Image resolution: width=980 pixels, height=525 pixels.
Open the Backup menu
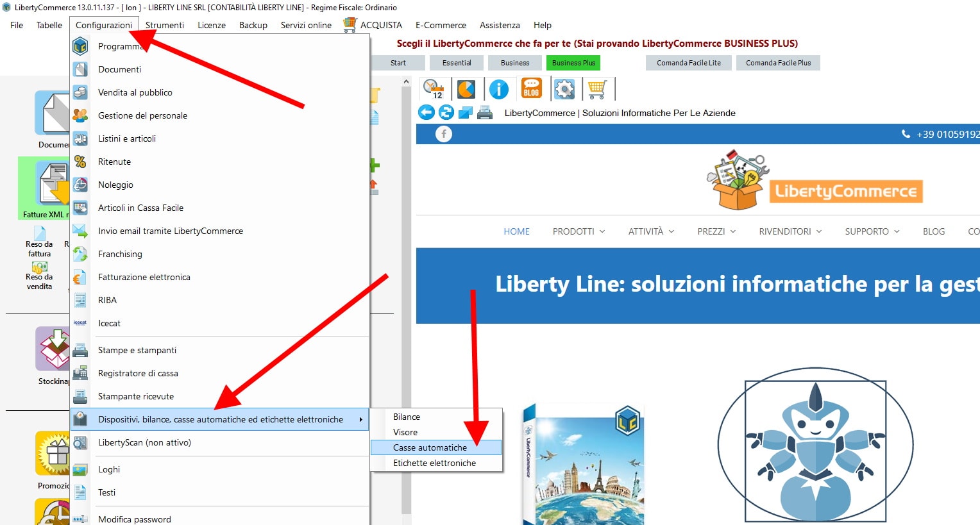click(x=253, y=25)
